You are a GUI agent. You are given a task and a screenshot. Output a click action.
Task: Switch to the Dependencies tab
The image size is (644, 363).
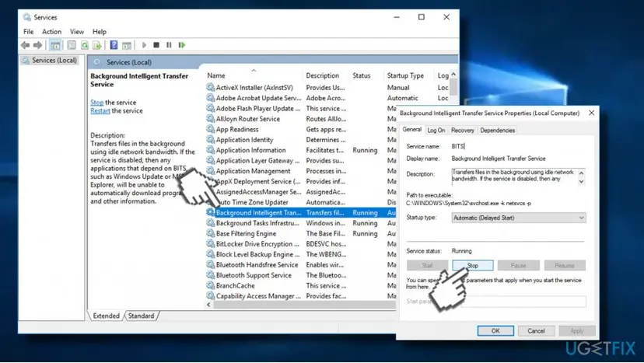click(497, 130)
